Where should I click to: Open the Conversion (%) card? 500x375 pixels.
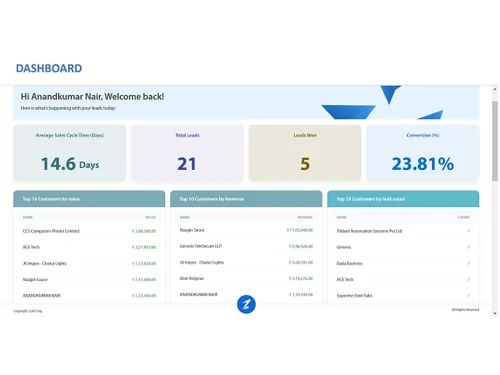423,153
